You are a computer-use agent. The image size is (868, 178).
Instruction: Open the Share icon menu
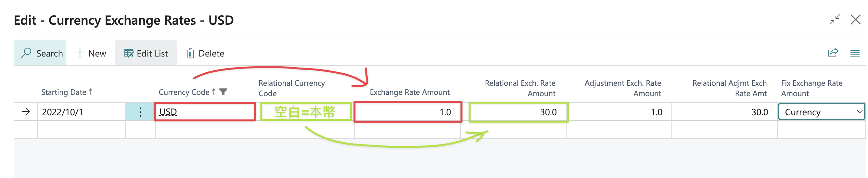(833, 53)
